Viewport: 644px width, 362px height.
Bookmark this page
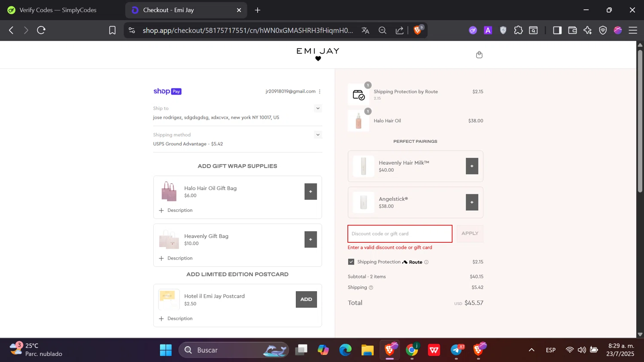tap(112, 30)
